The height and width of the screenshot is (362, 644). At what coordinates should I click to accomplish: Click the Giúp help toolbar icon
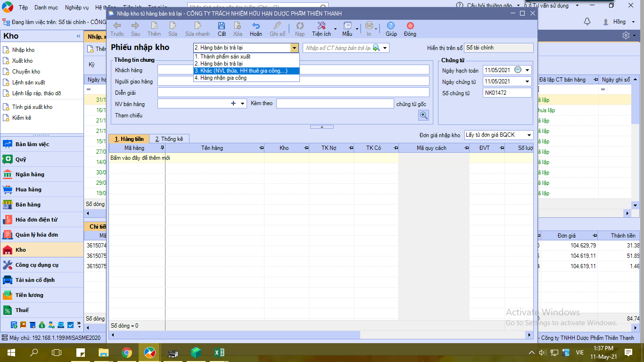pos(391,26)
